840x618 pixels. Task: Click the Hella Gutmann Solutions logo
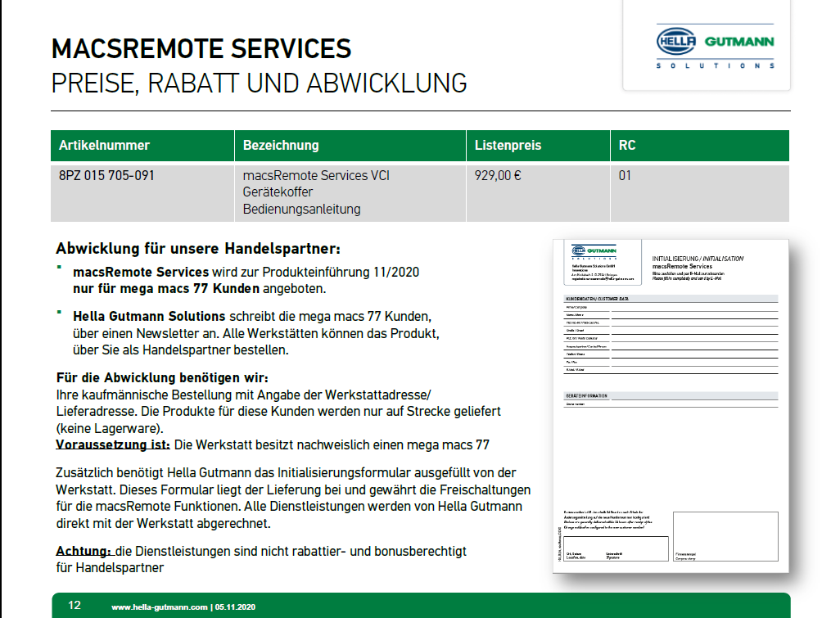point(716,47)
